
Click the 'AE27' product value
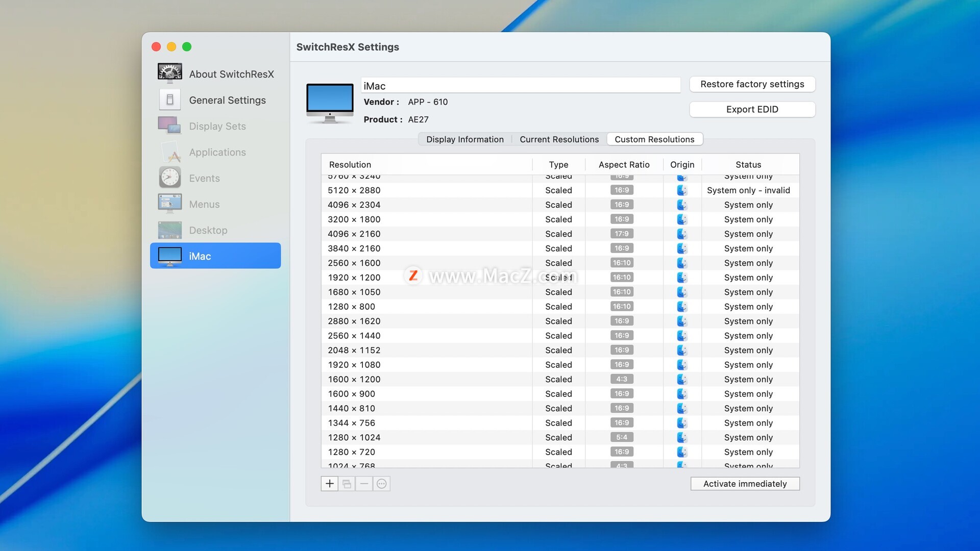coord(418,119)
